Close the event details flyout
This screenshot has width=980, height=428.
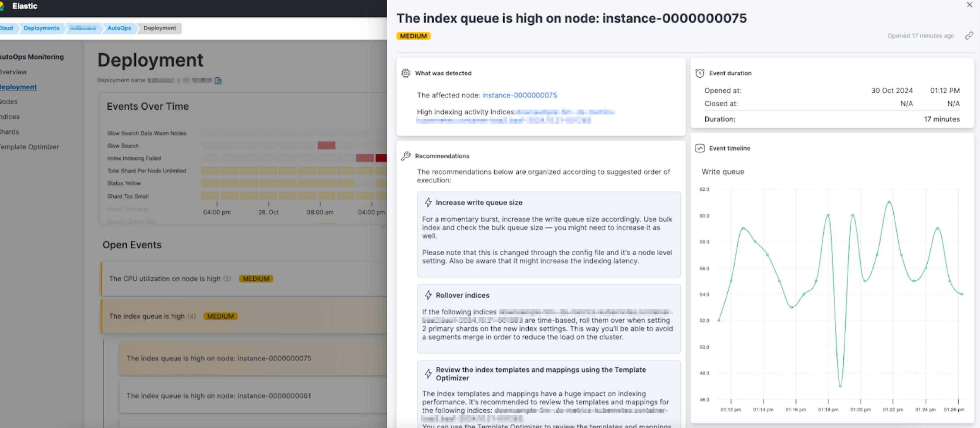point(969,5)
